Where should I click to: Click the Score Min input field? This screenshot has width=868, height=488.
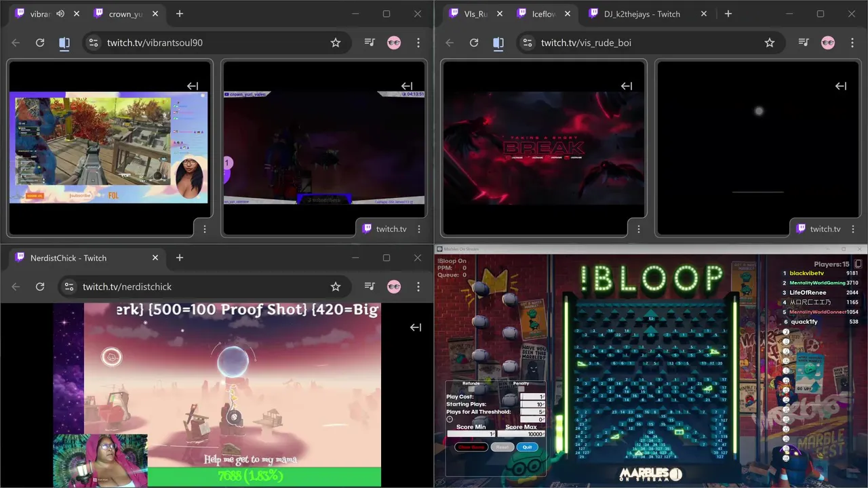point(471,434)
